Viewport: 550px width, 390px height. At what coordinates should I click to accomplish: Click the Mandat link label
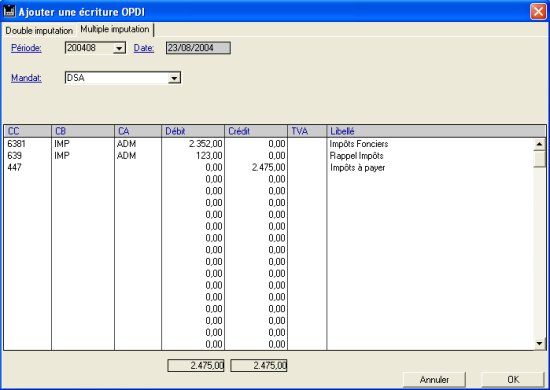click(26, 78)
